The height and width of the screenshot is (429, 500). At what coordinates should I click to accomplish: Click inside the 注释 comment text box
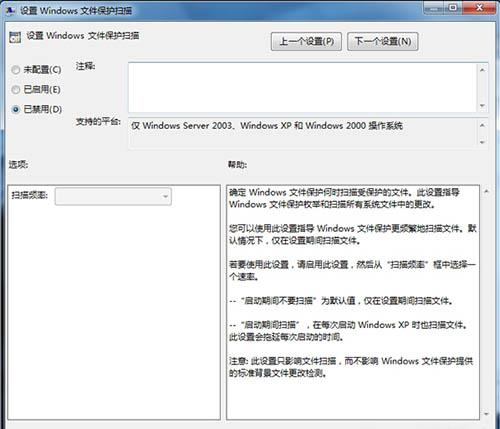[x=303, y=87]
